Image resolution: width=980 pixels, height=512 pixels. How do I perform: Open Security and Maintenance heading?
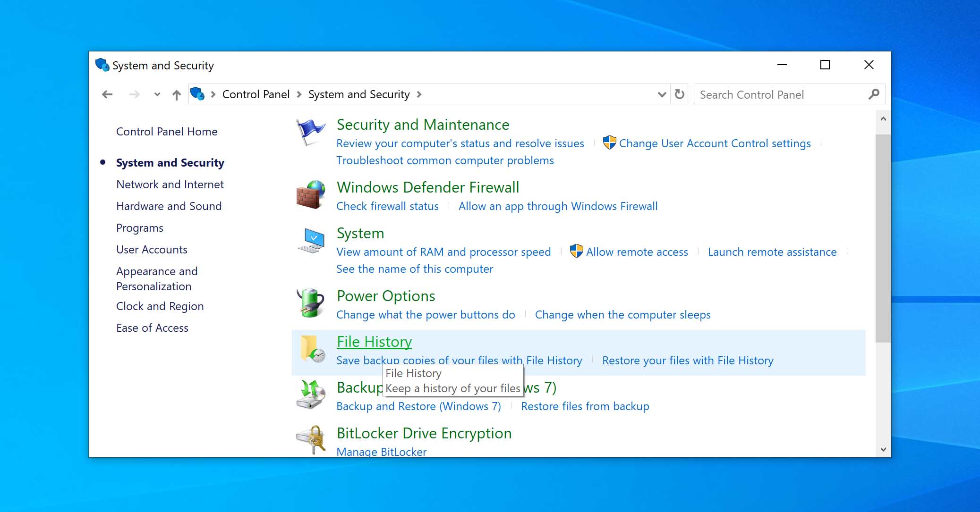423,125
